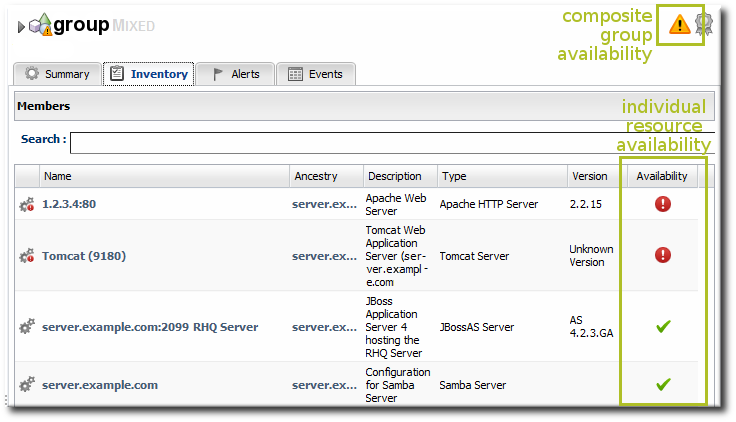Open the Alerts tab
This screenshot has height=422, width=736.
[x=235, y=74]
